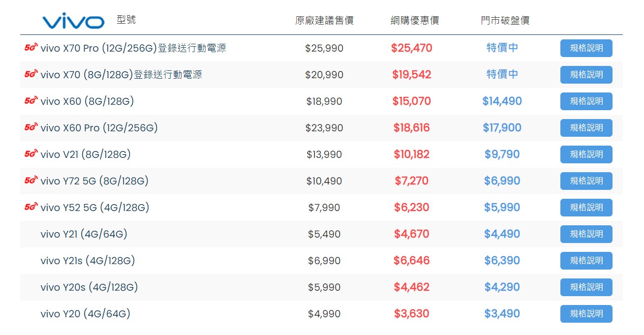Click 規格說明 button in vivo V21 row

pos(586,154)
